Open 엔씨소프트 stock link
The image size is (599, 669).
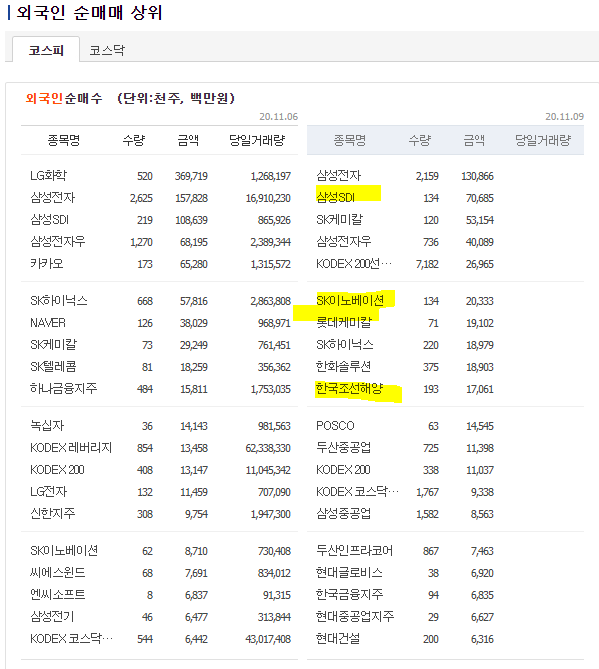click(x=58, y=594)
